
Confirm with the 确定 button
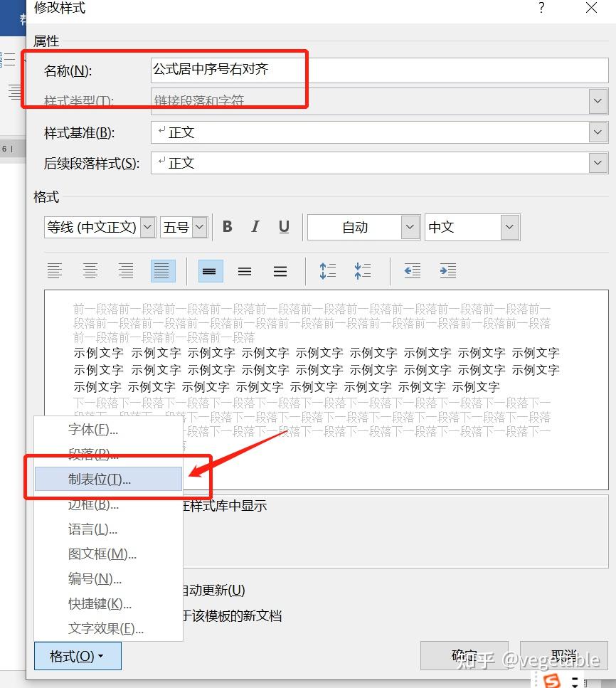point(464,655)
